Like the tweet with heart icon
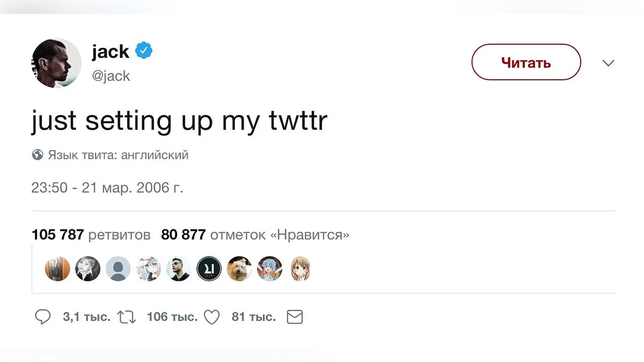This screenshot has width=644, height=362. click(211, 317)
